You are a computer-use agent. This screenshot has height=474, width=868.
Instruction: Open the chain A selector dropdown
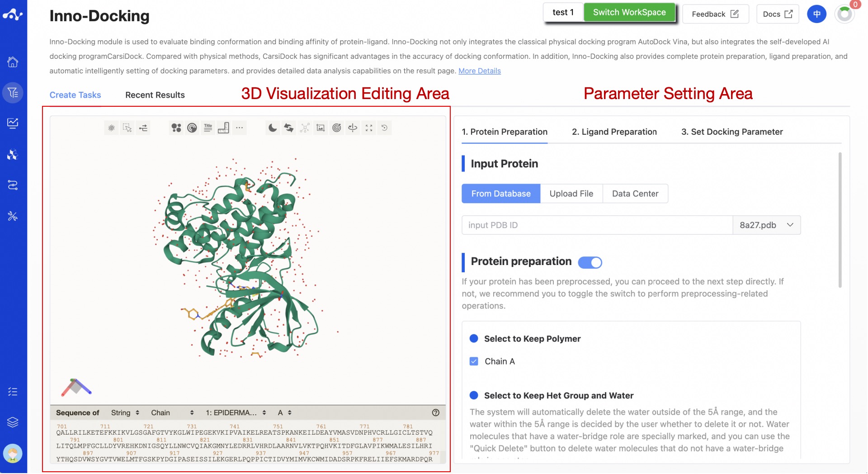284,413
